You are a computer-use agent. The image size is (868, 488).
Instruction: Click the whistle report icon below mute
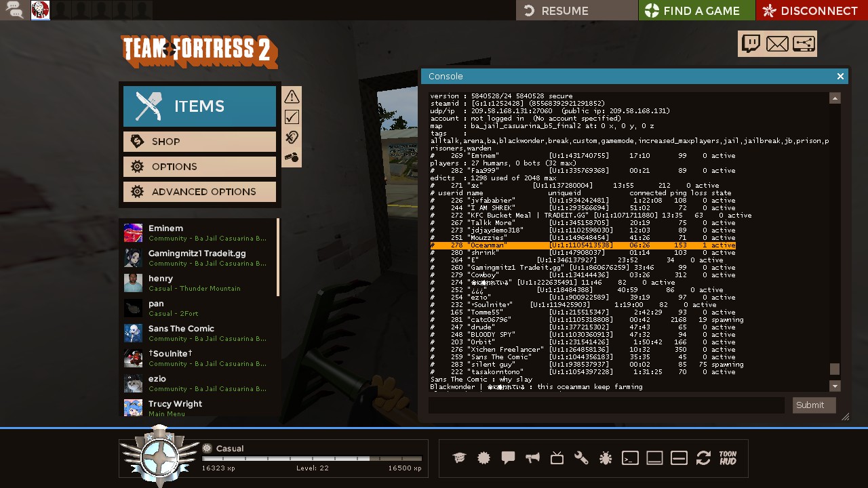tap(292, 157)
